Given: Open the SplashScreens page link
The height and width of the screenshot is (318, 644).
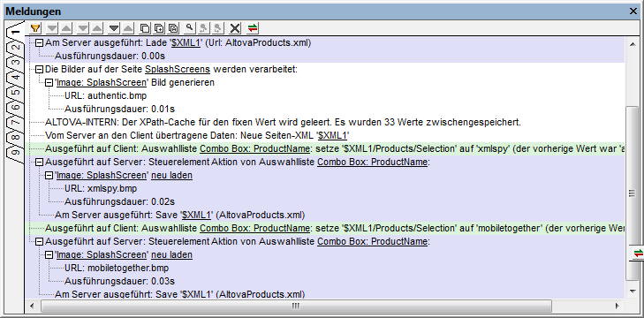Looking at the screenshot, I should (178, 69).
